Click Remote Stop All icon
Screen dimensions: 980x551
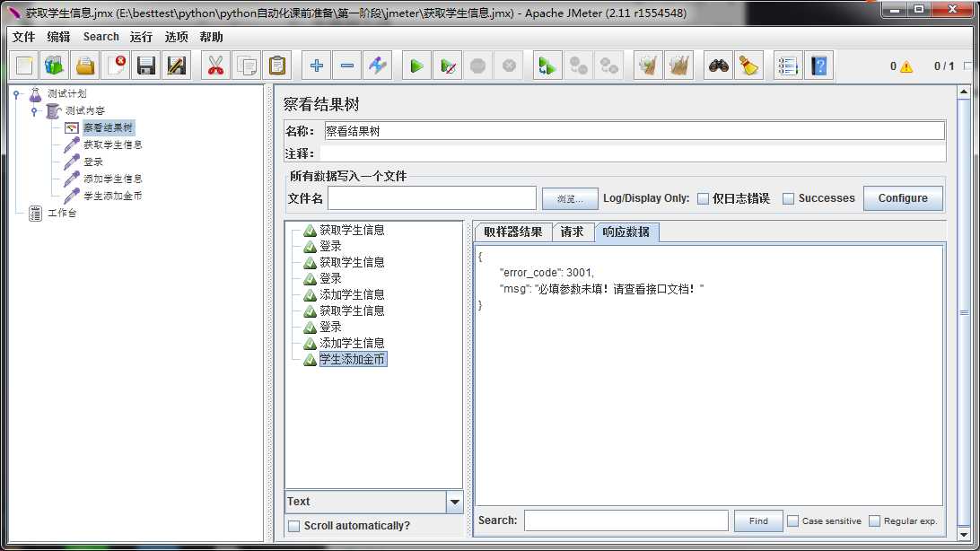point(578,66)
